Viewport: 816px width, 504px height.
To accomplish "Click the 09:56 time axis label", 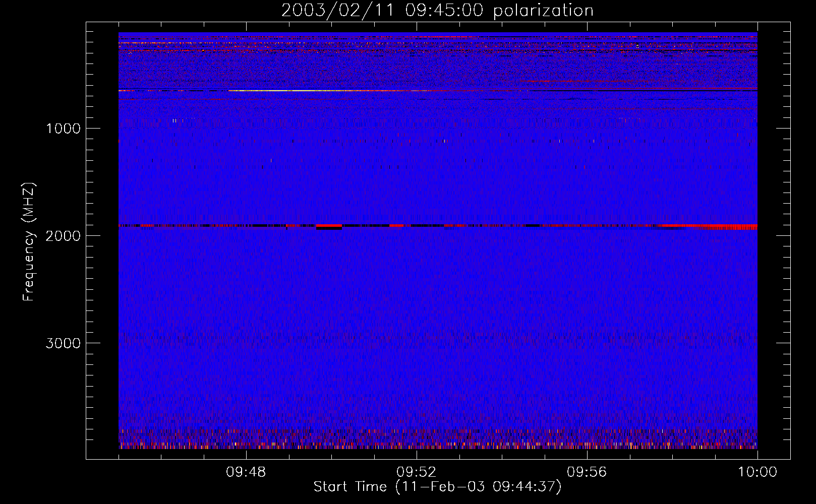I will (x=587, y=472).
